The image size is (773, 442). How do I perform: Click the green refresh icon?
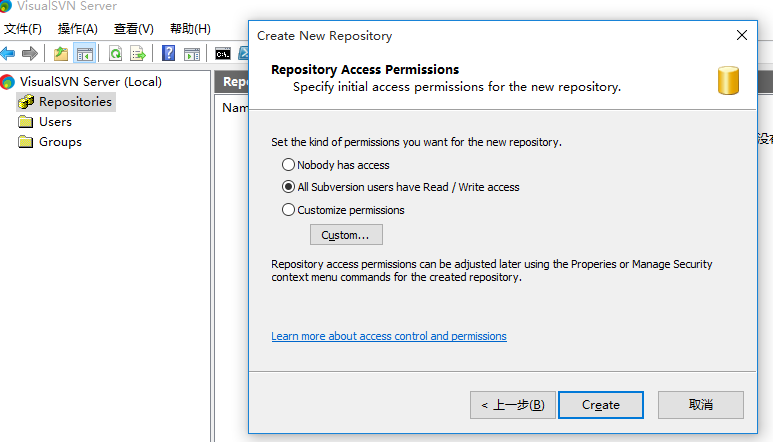tap(115, 53)
